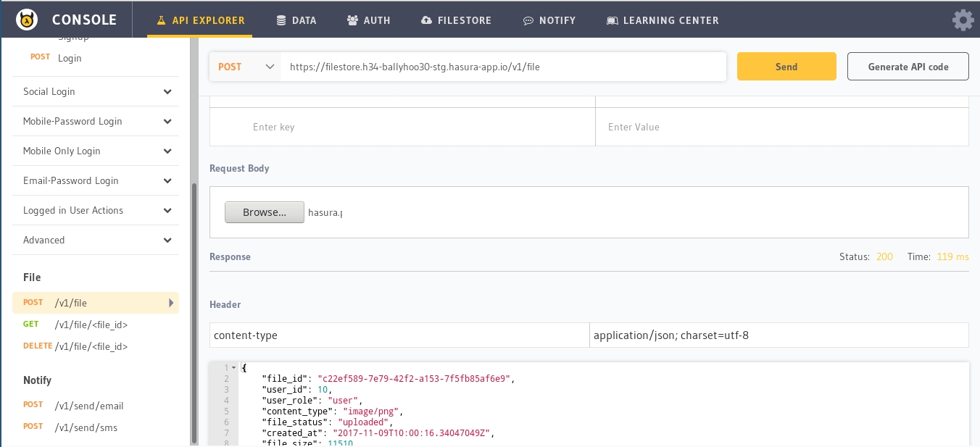Click the book icon beside Learning Center
The height and width of the screenshot is (447, 980).
(x=612, y=20)
